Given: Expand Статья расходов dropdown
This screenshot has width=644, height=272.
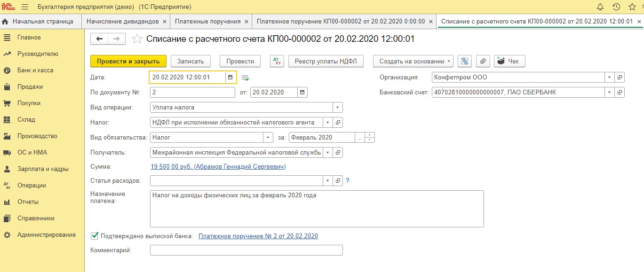Looking at the screenshot, I should [327, 180].
